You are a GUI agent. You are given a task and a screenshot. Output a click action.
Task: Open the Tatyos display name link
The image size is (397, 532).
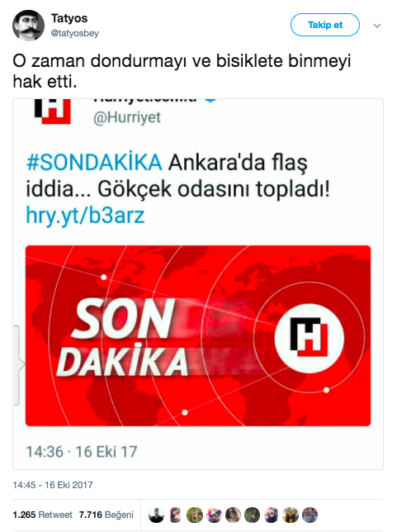coord(69,18)
